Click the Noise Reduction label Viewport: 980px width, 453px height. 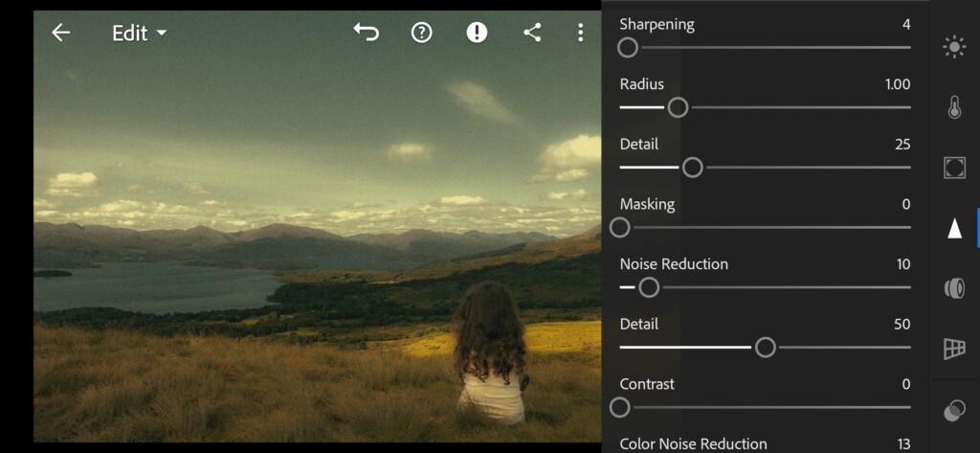click(x=674, y=264)
